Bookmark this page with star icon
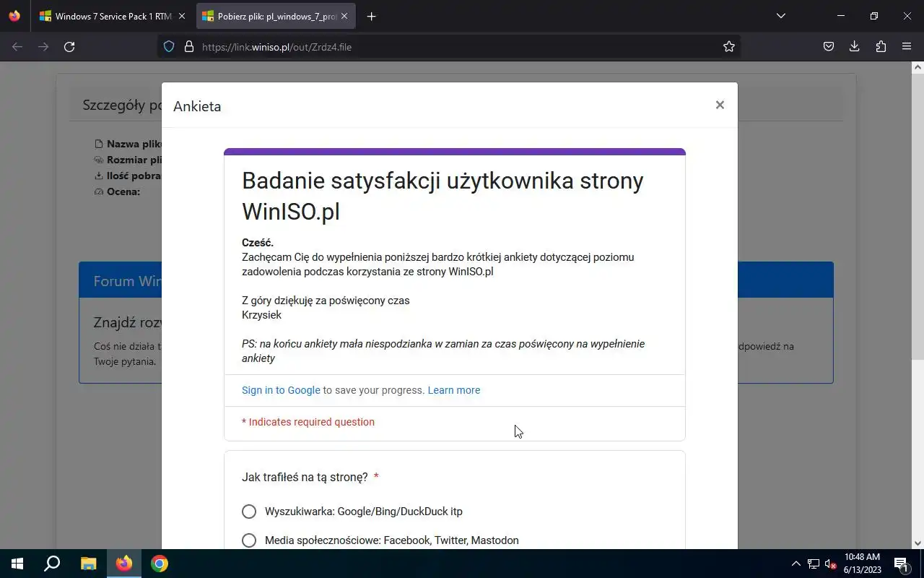924x578 pixels. [729, 46]
